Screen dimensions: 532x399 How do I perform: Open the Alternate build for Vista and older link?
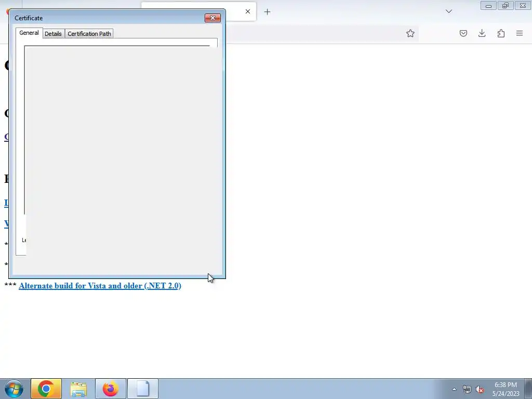point(100,286)
